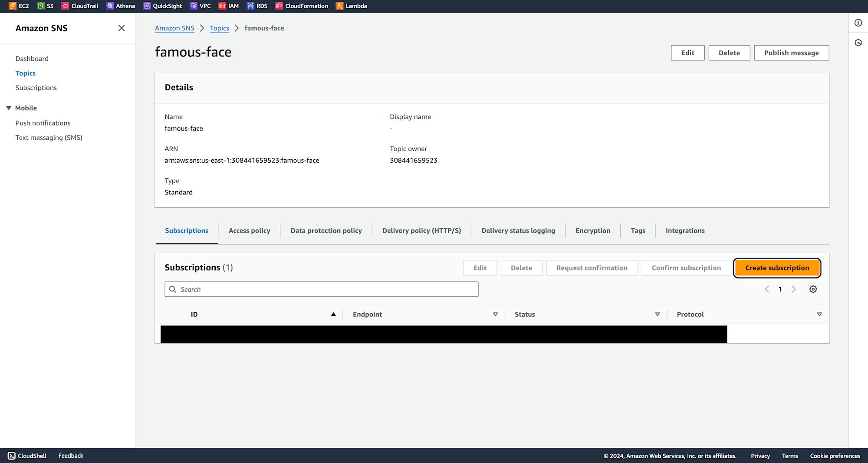This screenshot has height=463, width=868.
Task: Go to previous subscriptions page
Action: click(x=767, y=289)
